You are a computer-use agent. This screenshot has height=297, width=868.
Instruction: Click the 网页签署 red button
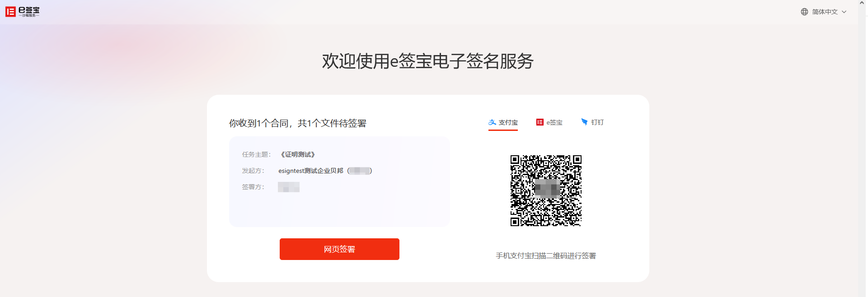[339, 249]
